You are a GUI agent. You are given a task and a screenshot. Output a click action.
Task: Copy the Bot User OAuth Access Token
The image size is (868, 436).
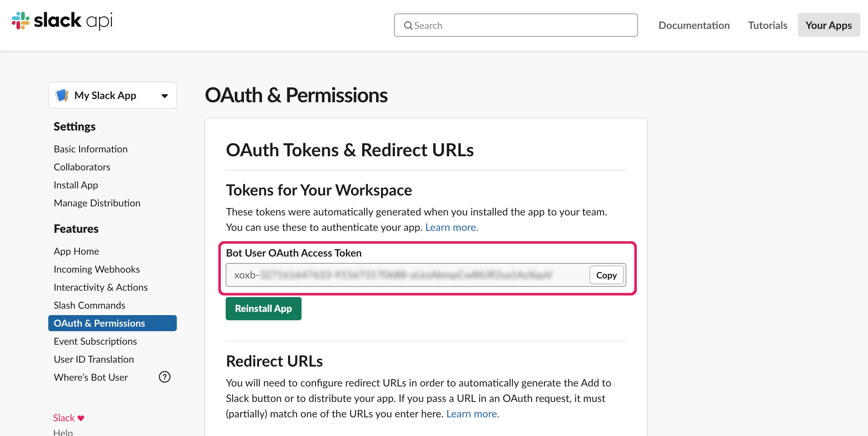606,275
